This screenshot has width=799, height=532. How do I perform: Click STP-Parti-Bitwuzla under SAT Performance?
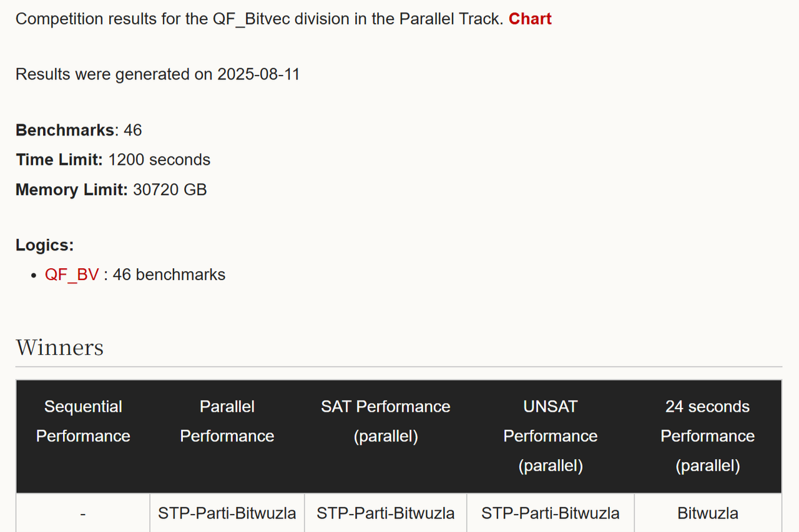(386, 514)
